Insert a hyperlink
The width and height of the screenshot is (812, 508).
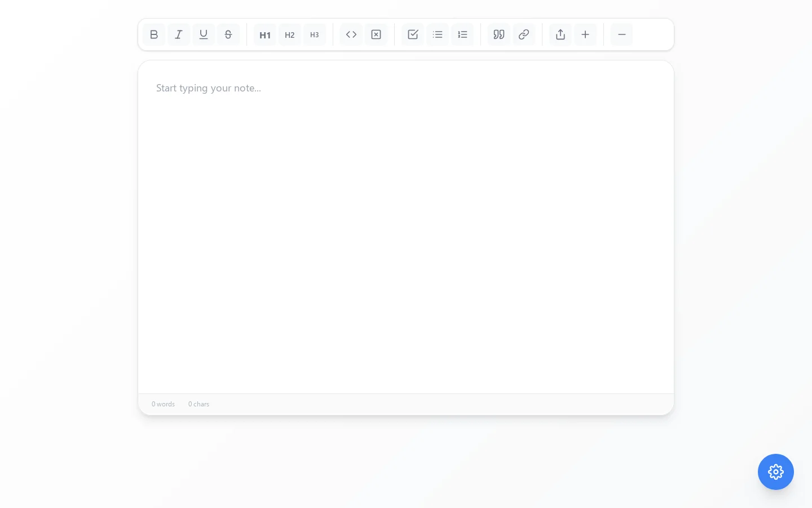coord(524,34)
